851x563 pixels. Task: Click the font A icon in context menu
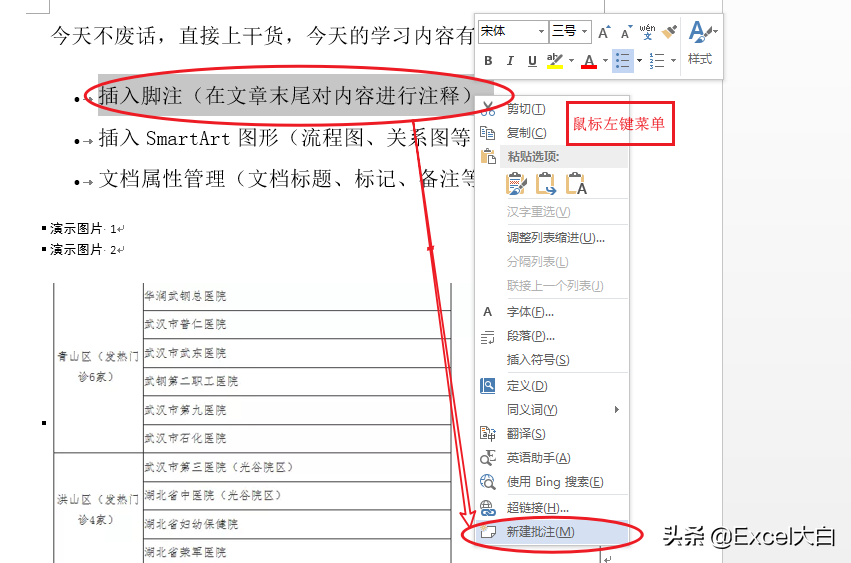tap(487, 312)
